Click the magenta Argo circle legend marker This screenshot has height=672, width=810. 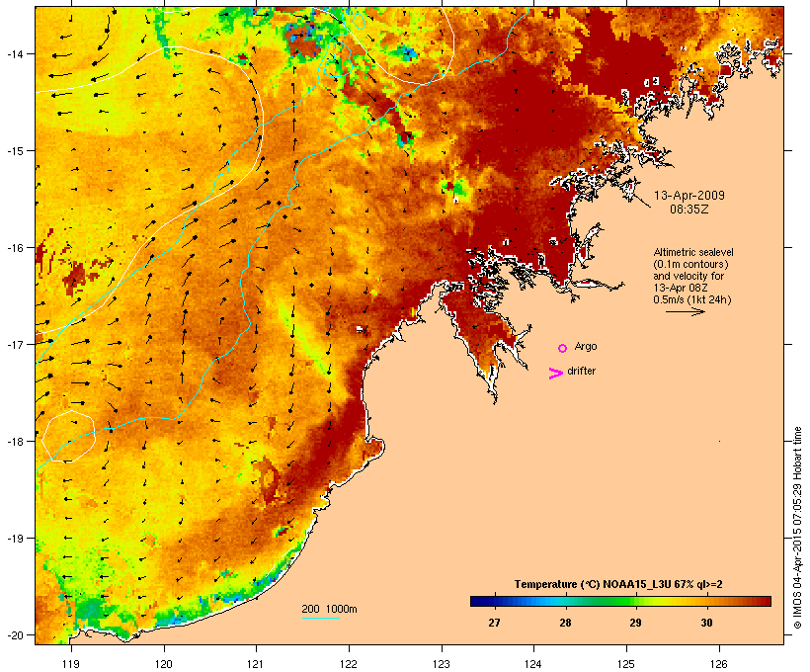point(563,348)
